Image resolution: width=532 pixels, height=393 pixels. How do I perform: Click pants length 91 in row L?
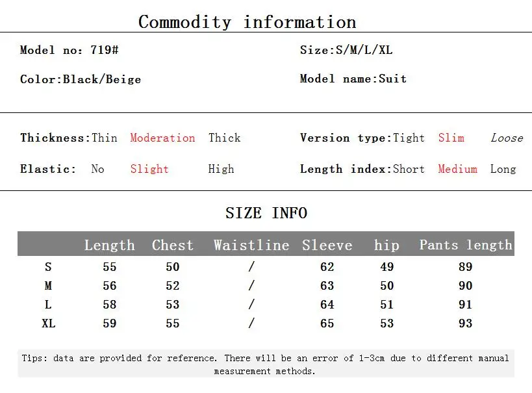point(466,305)
